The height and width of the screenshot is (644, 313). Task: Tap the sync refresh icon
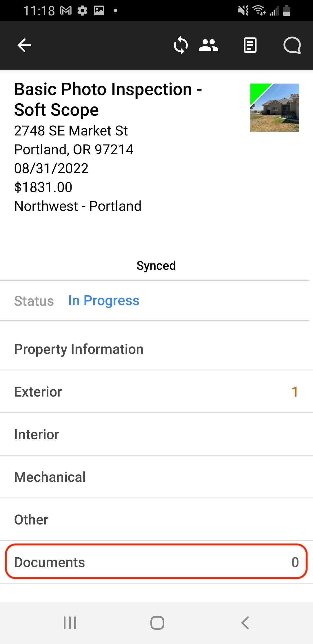coord(181,46)
